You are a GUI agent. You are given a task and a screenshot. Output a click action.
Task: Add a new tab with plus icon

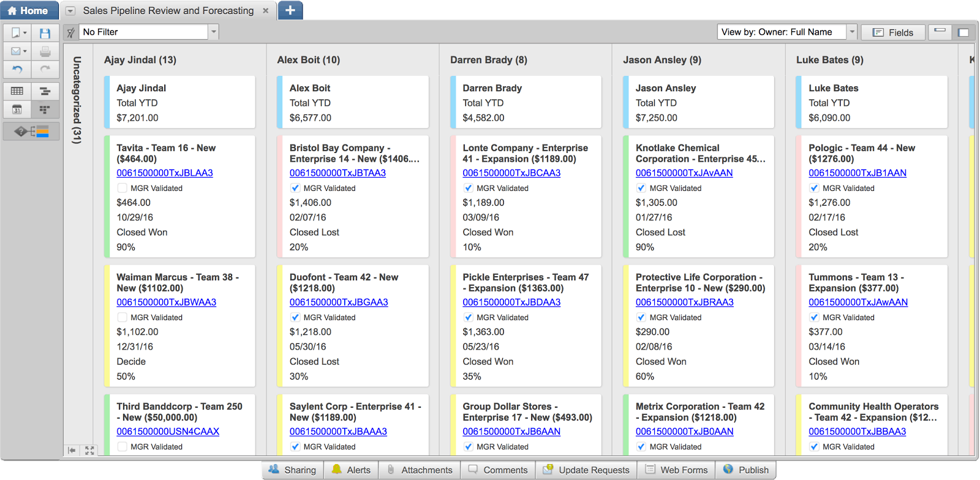point(290,10)
